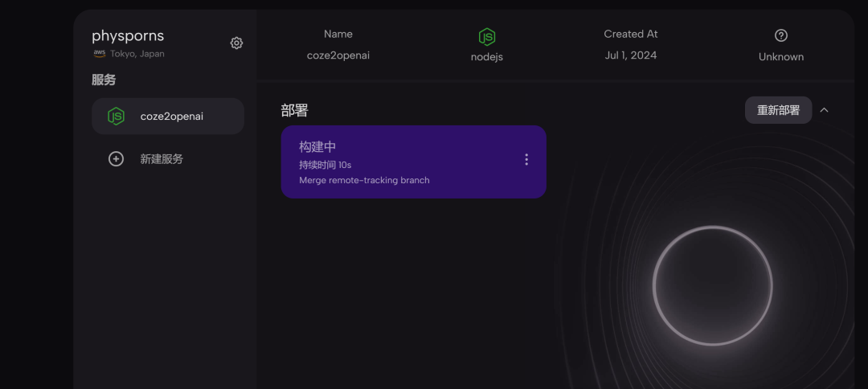Click the Jul 1, 2024 creation date
Viewport: 868px width, 389px height.
pos(631,55)
